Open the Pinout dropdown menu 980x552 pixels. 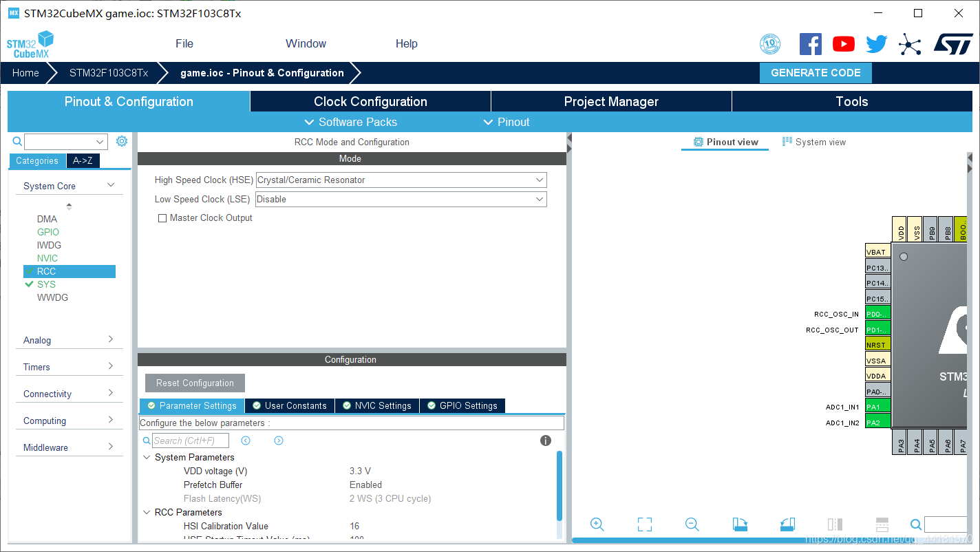coord(507,122)
